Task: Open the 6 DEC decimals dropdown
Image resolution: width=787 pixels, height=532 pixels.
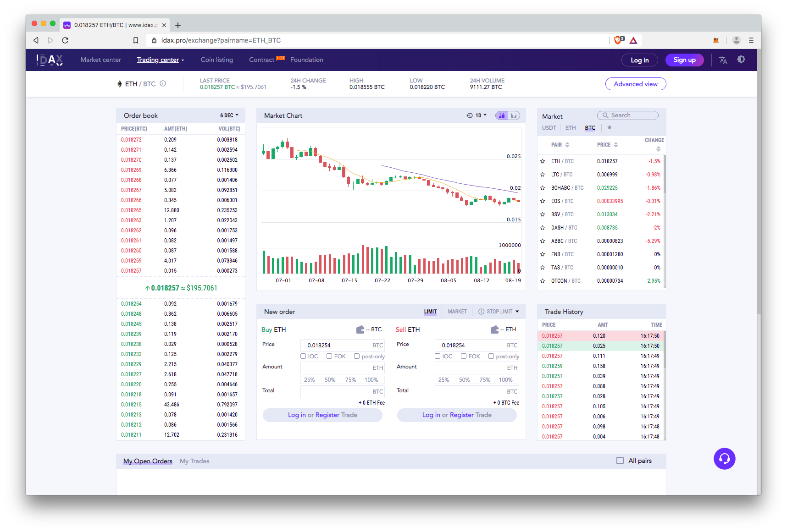Action: (229, 115)
